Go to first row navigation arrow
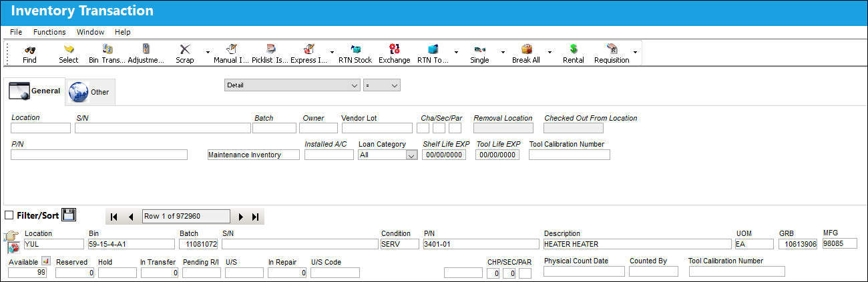Viewport: 868px width, 282px height. pyautogui.click(x=114, y=217)
